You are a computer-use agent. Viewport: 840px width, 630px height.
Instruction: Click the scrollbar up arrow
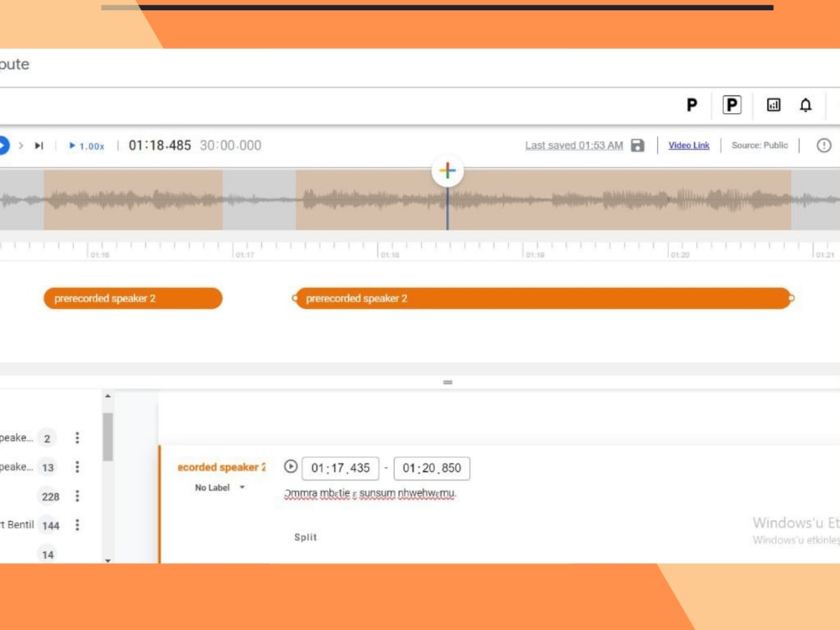(108, 396)
